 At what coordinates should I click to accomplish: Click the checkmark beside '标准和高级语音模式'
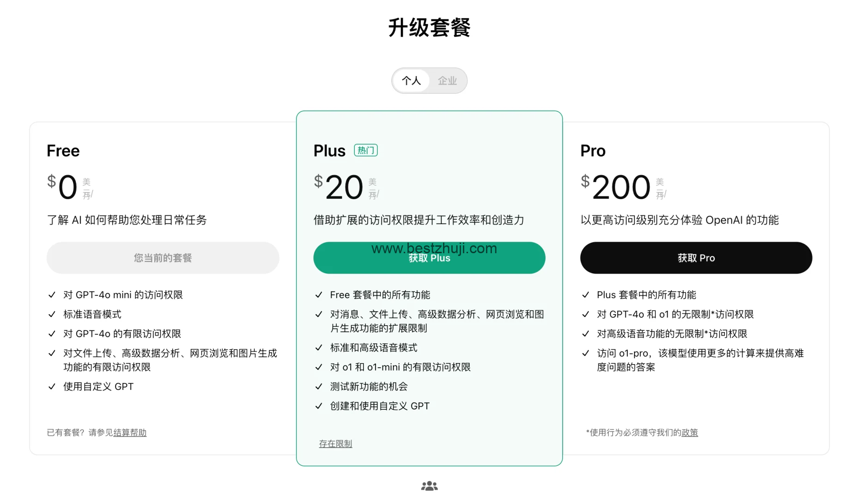pos(319,347)
